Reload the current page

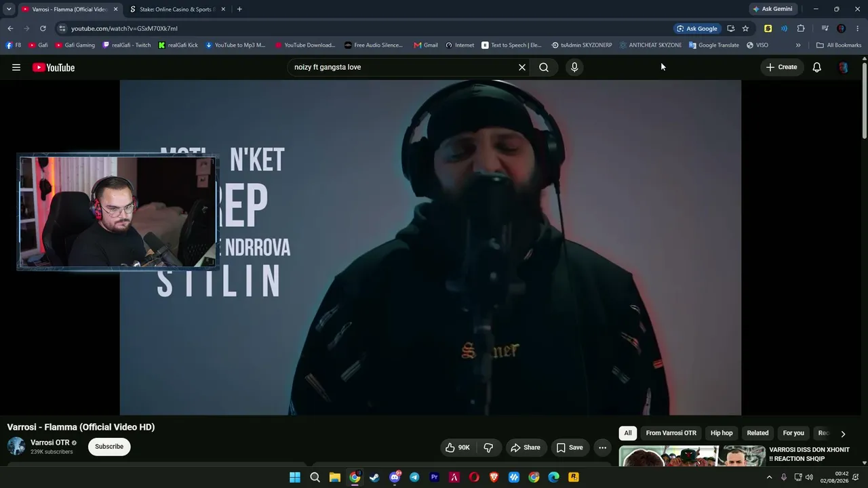pos(43,28)
